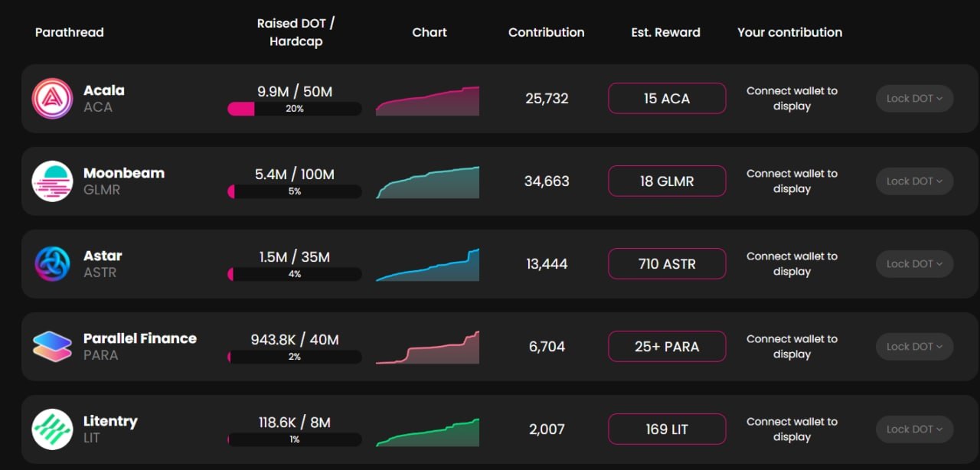
Task: Click Astar's 4% progress bar
Action: point(295,274)
